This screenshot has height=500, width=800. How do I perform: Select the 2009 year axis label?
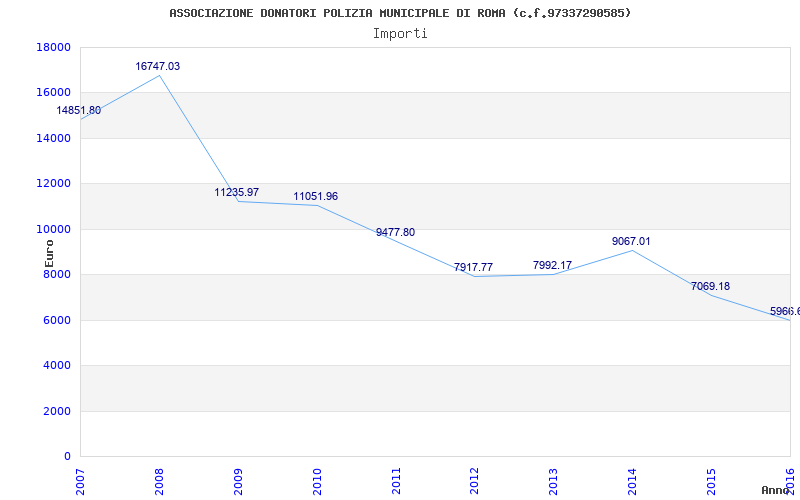coord(238,481)
